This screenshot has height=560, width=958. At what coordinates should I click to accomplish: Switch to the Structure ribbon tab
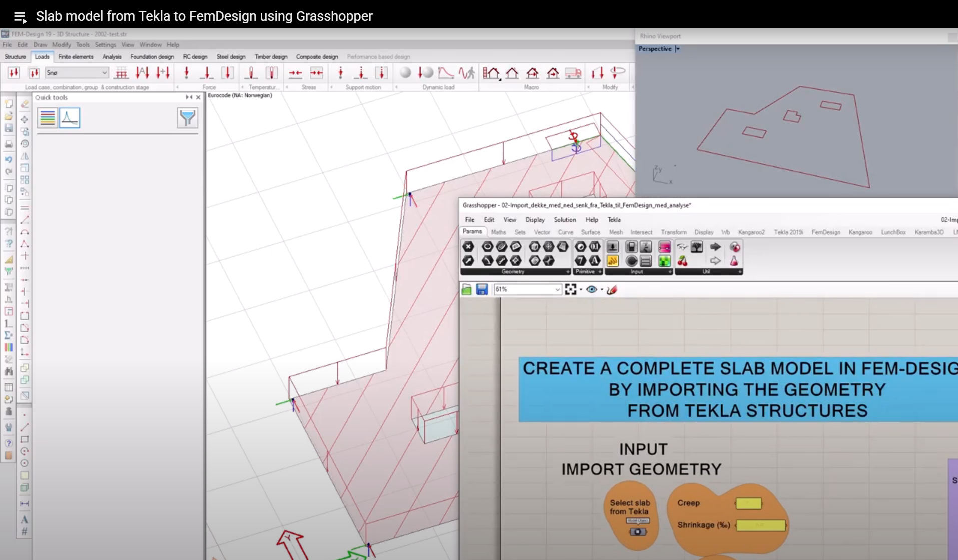[15, 57]
